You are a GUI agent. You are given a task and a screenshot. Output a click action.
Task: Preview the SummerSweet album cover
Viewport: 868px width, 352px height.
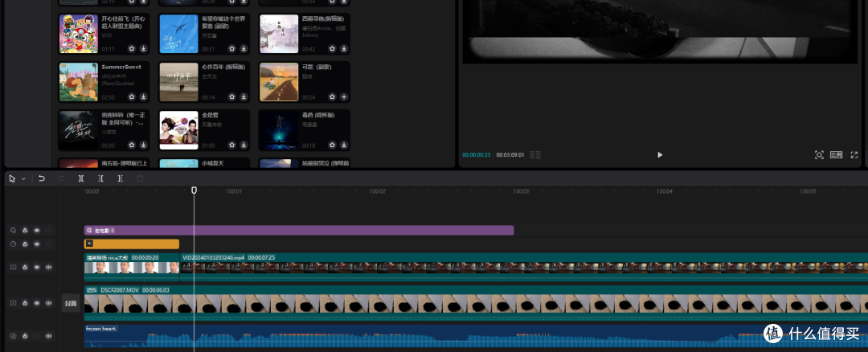[79, 82]
